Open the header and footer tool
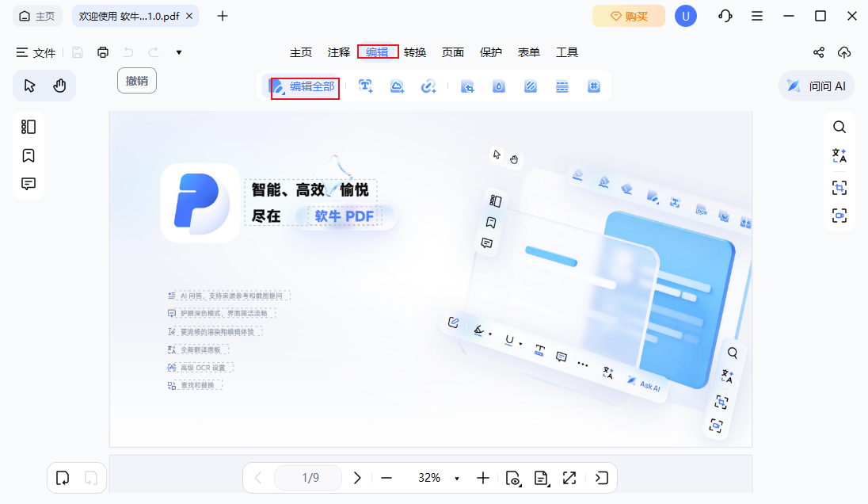Screen dimensions: 868x504 click(562, 86)
